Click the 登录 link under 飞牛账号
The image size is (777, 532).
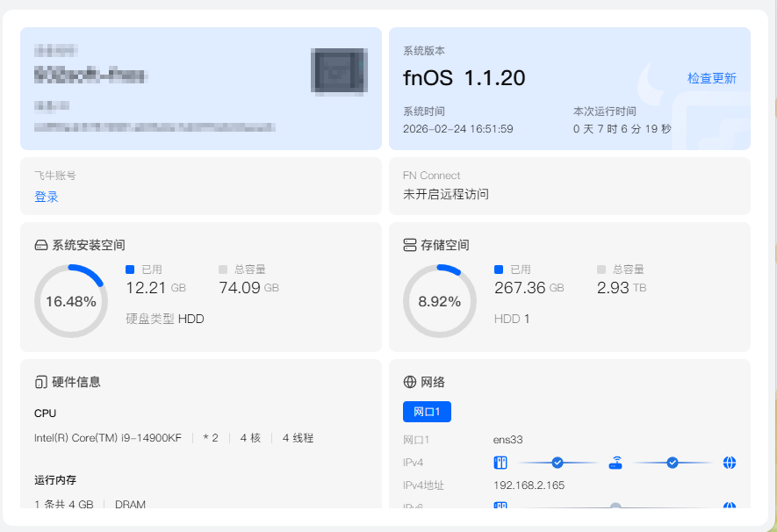click(47, 197)
